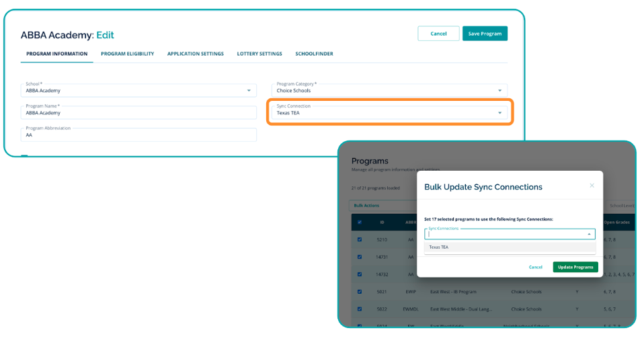Toggle the select-all checkbox in table header
Image resolution: width=644 pixels, height=351 pixels.
pyautogui.click(x=360, y=223)
